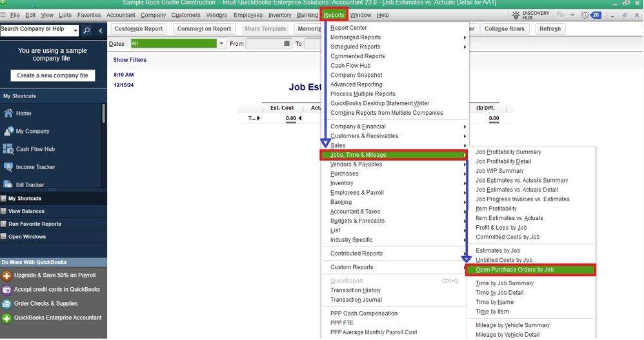The width and height of the screenshot is (644, 340).
Task: Expand Vendors & Payables submenu
Action: pyautogui.click(x=395, y=165)
